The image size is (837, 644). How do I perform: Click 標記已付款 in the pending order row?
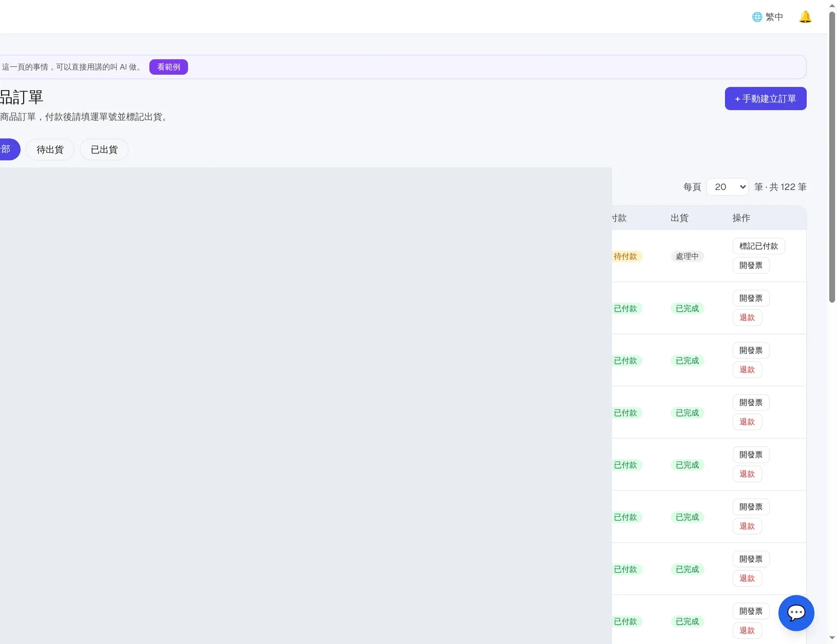coord(759,246)
